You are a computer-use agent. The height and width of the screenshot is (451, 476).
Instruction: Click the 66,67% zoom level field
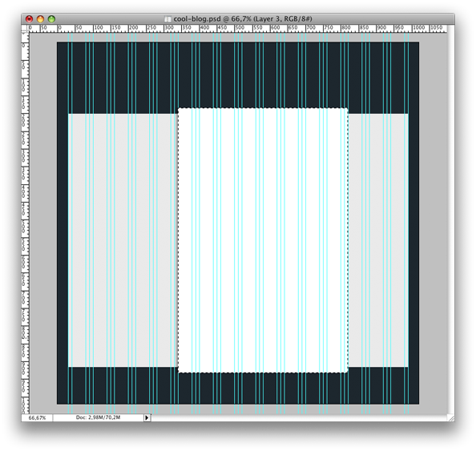[37, 417]
